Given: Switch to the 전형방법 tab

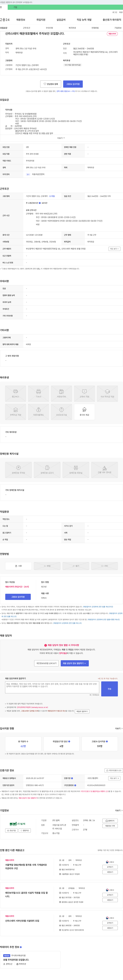Looking at the screenshot, I should pos(95,28).
